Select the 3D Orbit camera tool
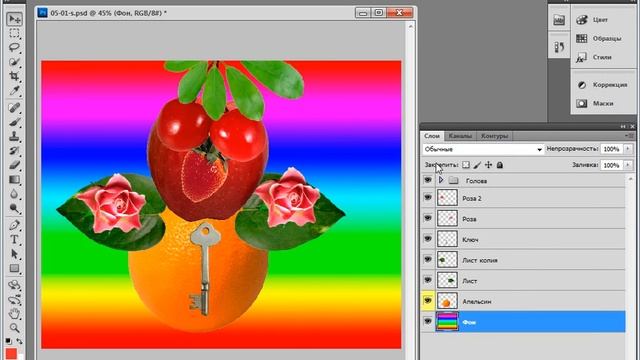 coord(14,300)
